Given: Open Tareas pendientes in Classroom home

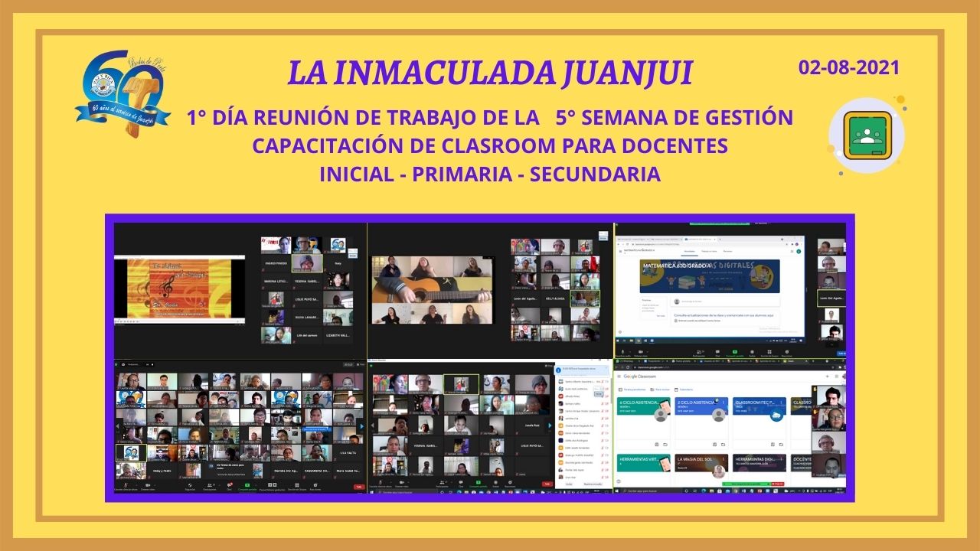Looking at the screenshot, I should point(632,390).
